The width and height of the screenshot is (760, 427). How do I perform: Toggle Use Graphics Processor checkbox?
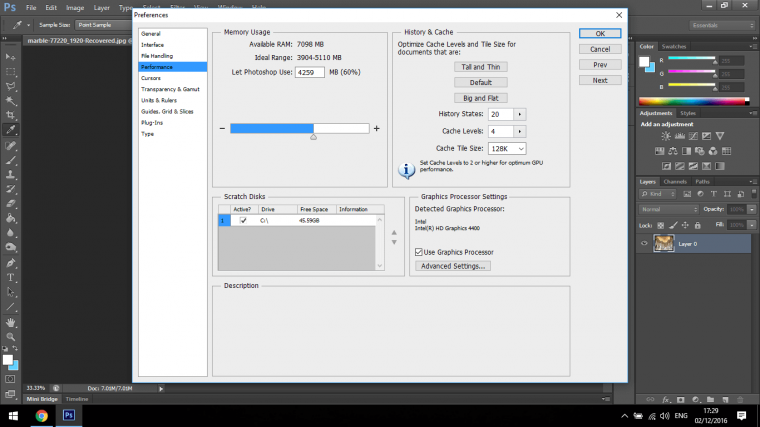click(419, 252)
